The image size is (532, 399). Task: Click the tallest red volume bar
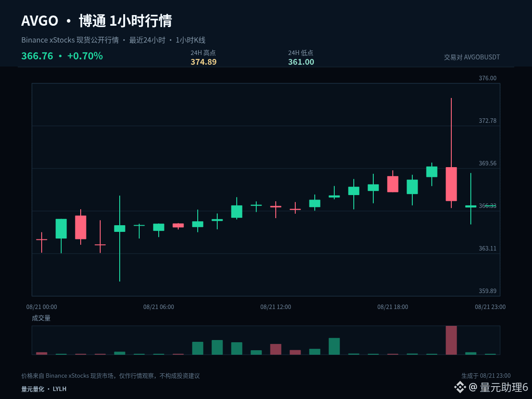point(451,340)
